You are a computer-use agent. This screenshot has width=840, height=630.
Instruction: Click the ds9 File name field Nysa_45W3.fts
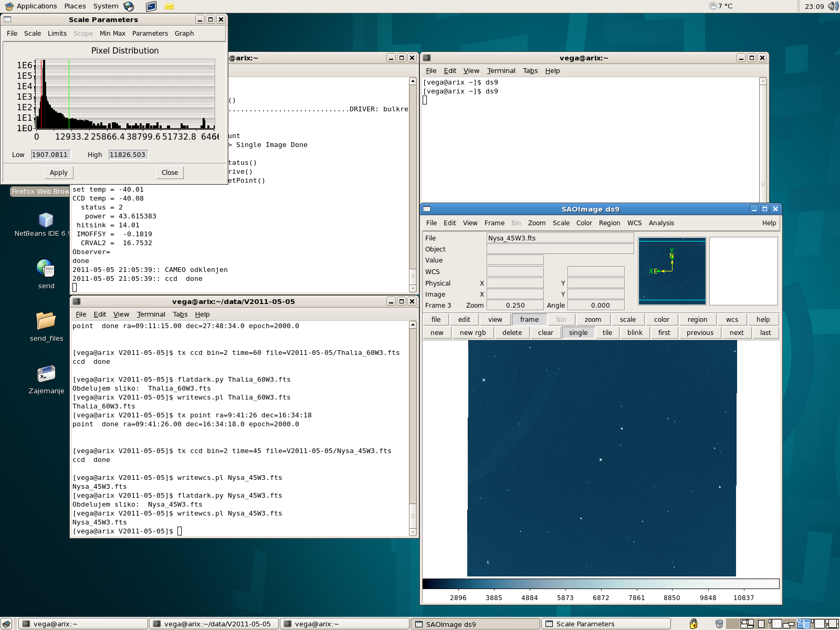(x=560, y=238)
